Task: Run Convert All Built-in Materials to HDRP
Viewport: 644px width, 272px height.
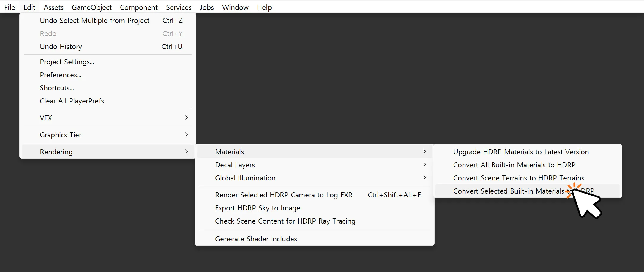Action: pos(514,165)
